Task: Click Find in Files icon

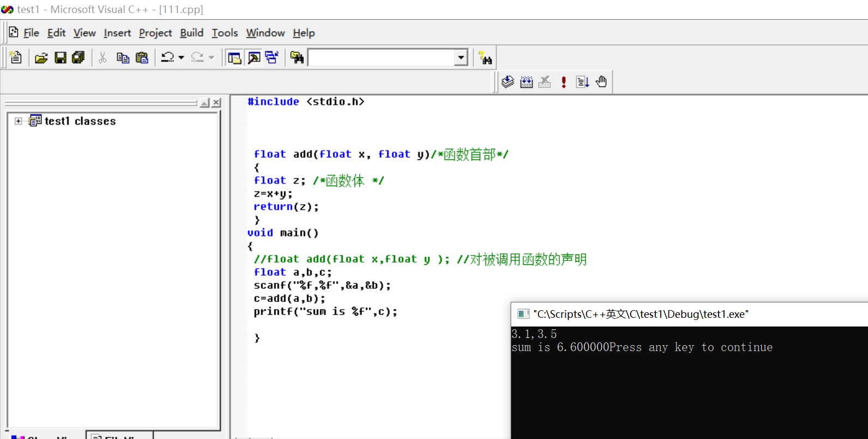Action: click(x=297, y=57)
